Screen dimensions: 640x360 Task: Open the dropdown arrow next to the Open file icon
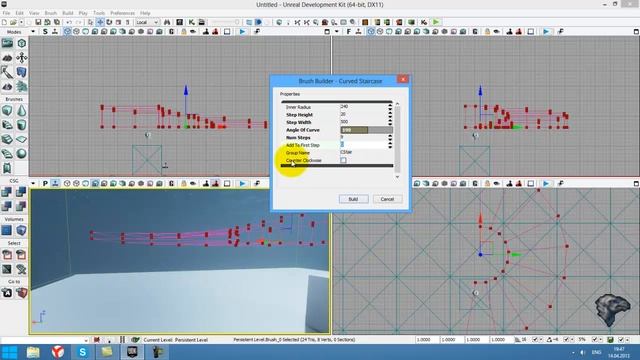point(21,22)
